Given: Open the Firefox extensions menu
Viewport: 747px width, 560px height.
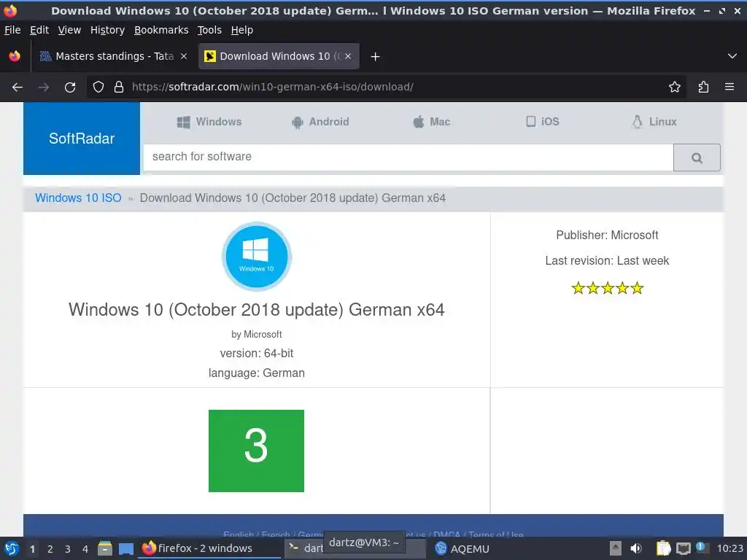Looking at the screenshot, I should (703, 87).
